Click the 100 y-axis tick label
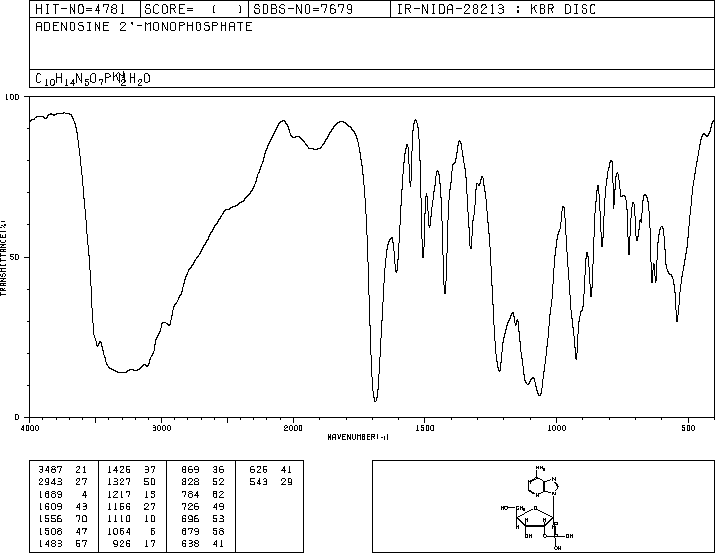Viewport: 715px width, 553px height. tap(12, 97)
